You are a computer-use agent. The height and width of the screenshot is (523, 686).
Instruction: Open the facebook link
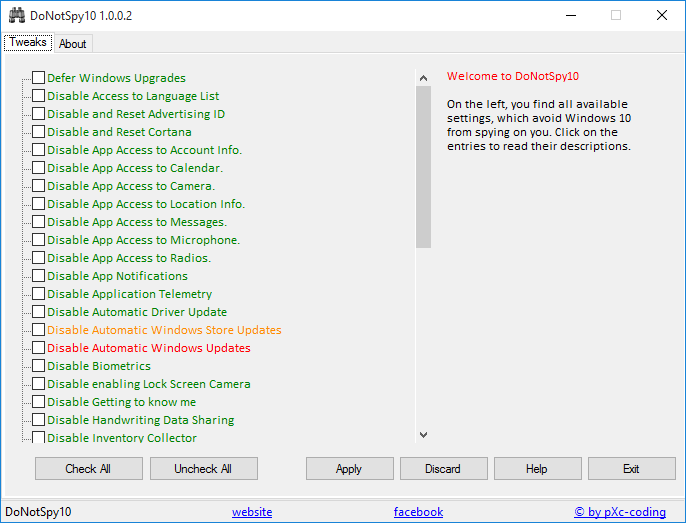click(x=418, y=512)
